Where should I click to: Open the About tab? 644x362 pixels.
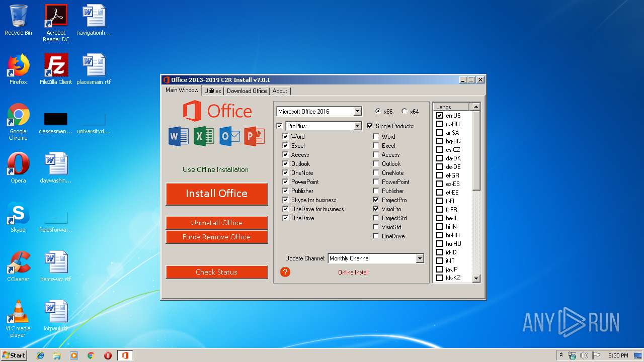coord(280,91)
